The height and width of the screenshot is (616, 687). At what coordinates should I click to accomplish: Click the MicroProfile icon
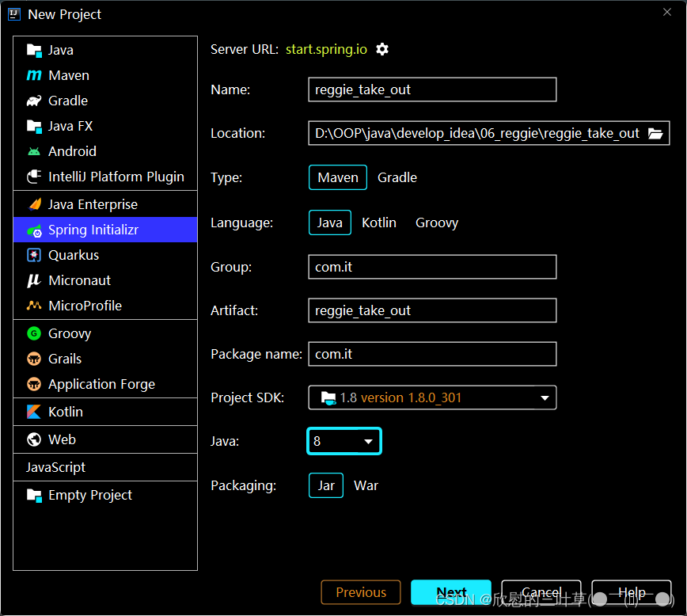pos(34,306)
